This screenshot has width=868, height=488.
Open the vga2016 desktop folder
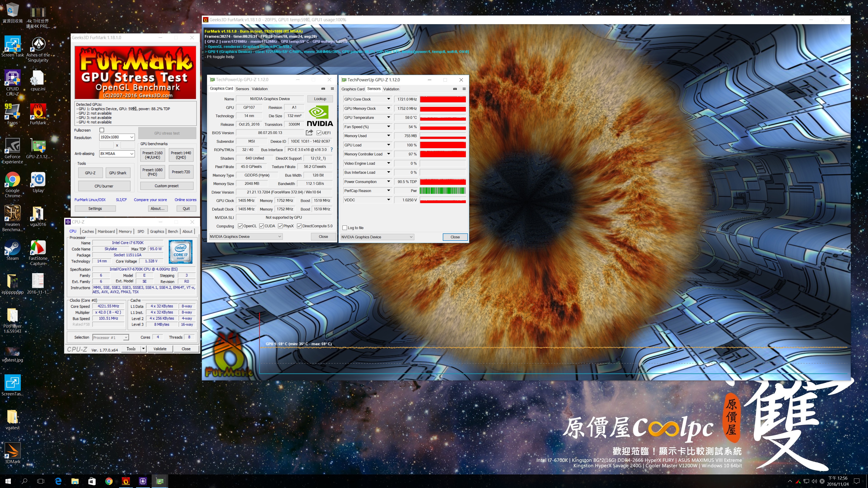(38, 216)
